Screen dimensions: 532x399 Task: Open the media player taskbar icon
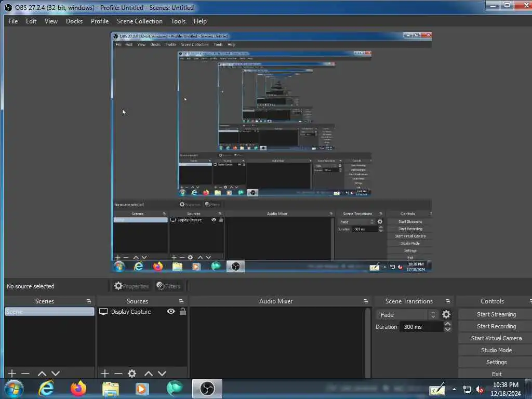[142, 389]
